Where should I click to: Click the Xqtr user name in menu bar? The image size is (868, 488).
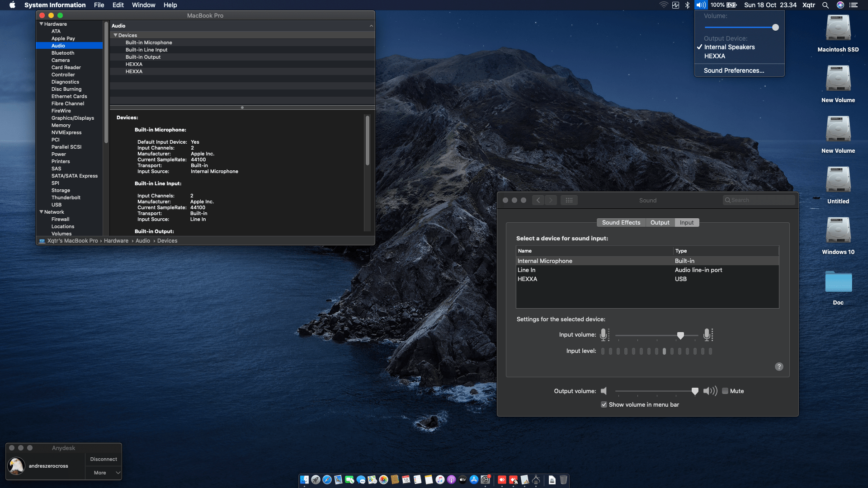pos(809,5)
